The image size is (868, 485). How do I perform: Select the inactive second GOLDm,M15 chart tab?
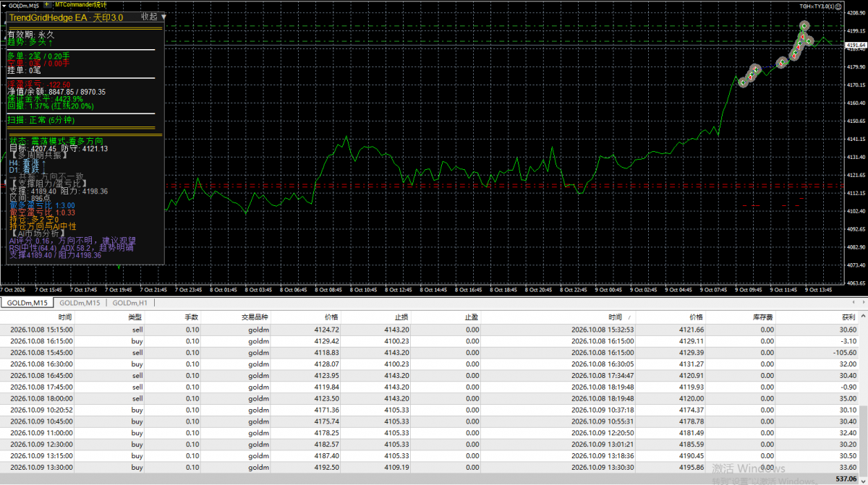click(x=80, y=303)
